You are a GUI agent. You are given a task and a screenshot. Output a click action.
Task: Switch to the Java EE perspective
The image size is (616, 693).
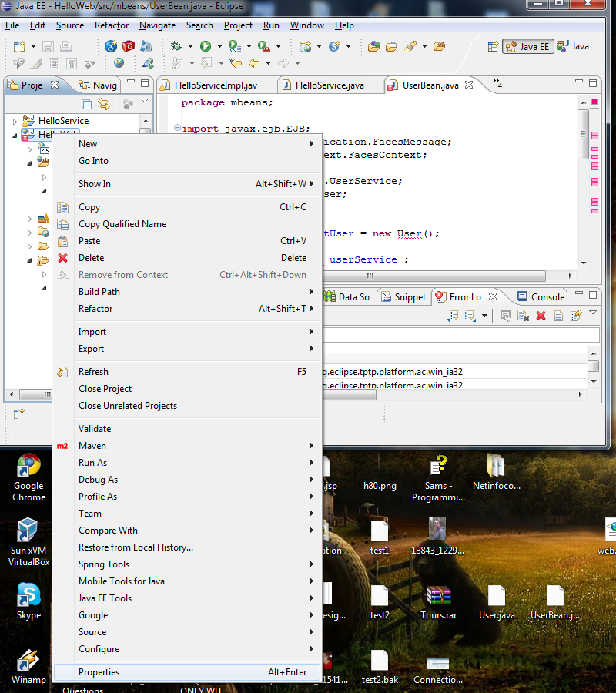528,46
